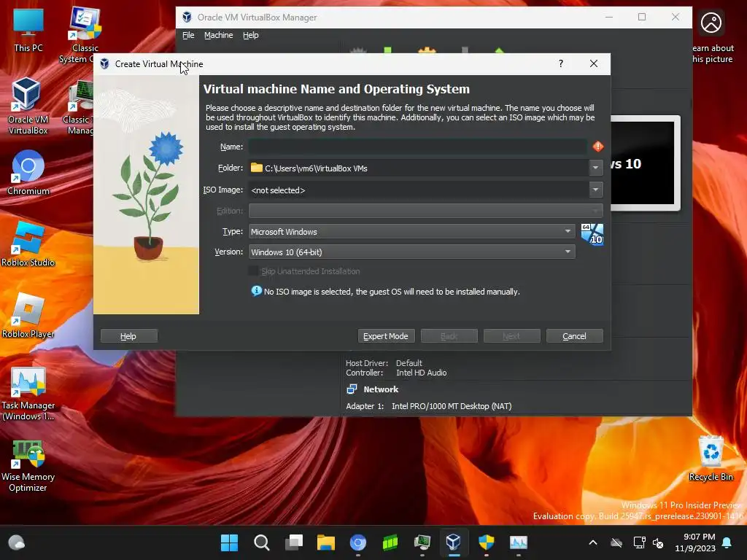Viewport: 747px width, 560px height.
Task: Expand the ISO Image dropdown
Action: (595, 190)
